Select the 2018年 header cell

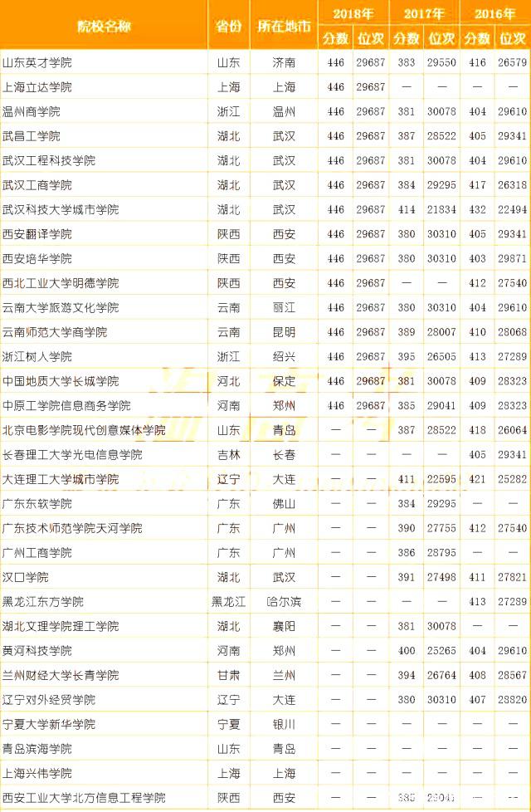pos(353,13)
